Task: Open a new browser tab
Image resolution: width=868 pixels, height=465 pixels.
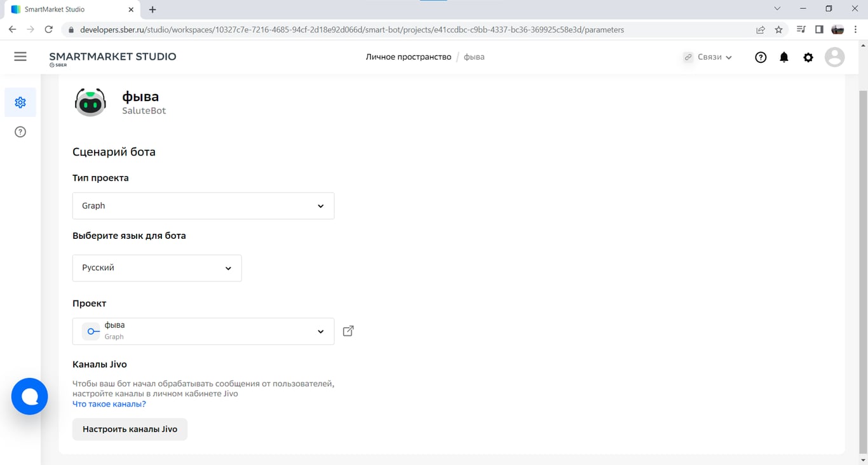Action: pos(153,10)
